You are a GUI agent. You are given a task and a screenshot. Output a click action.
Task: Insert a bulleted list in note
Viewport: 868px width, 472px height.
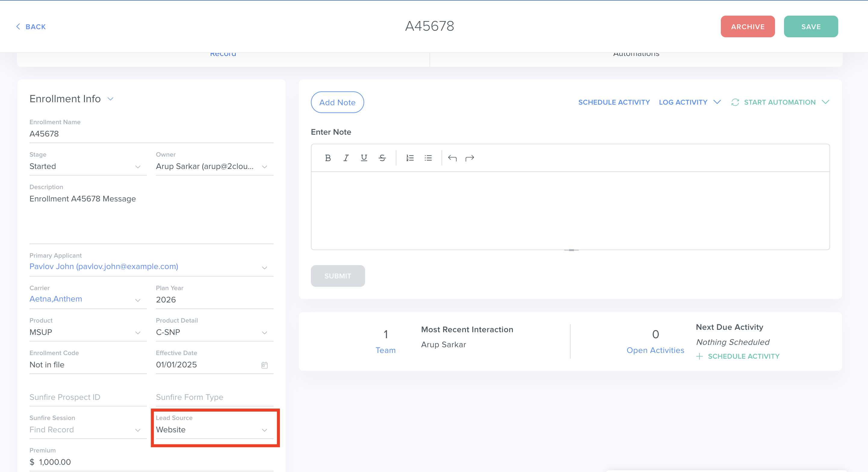[428, 158]
